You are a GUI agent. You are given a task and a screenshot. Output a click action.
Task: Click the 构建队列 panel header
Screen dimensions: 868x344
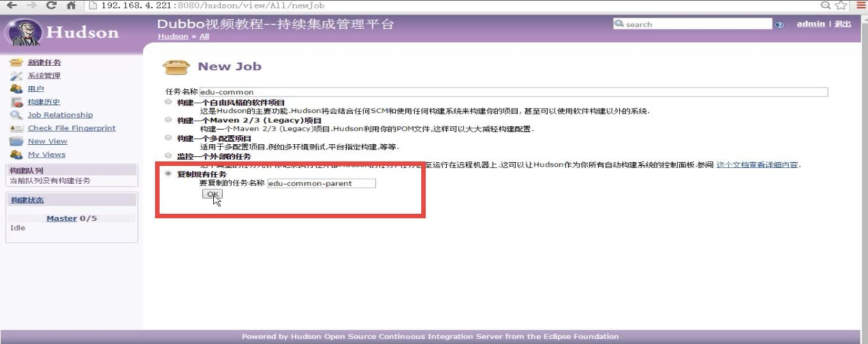point(72,170)
